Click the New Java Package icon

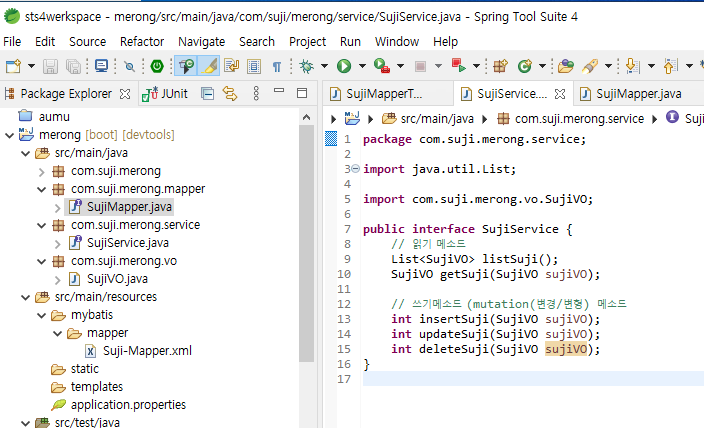click(500, 66)
